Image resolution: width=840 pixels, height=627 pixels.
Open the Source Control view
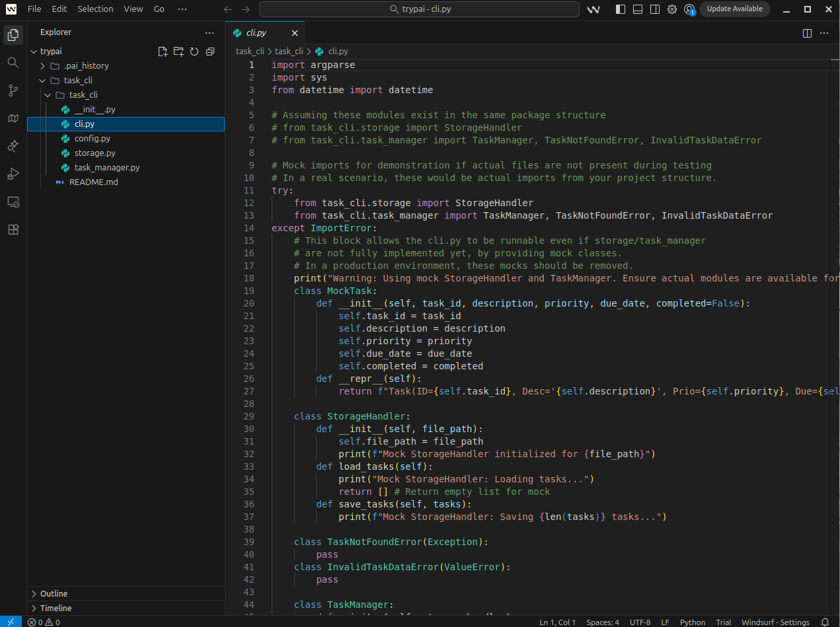pyautogui.click(x=13, y=91)
